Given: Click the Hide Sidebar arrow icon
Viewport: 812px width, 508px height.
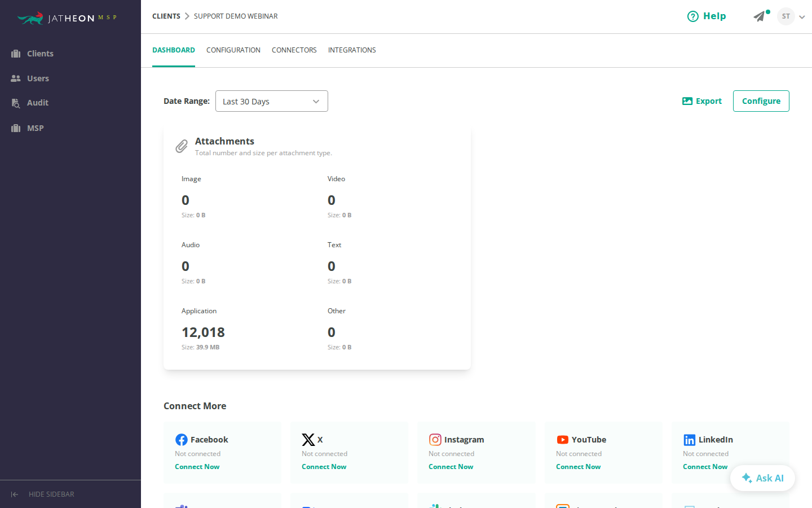Looking at the screenshot, I should click(x=15, y=494).
